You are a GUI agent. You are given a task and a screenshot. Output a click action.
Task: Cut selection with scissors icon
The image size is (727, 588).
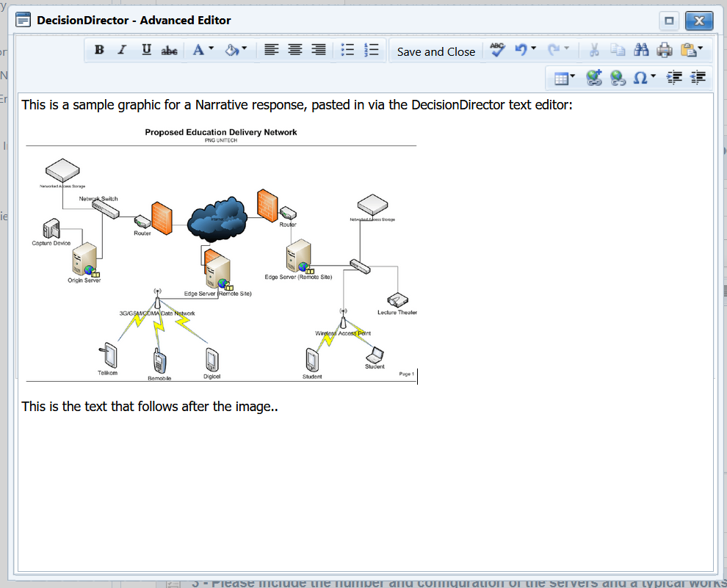[x=594, y=50]
